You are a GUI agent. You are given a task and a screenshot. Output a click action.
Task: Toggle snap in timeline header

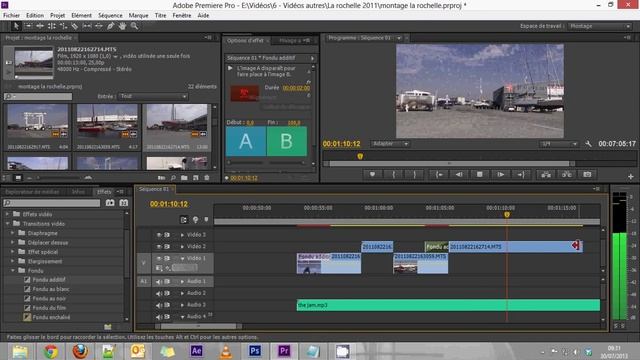(x=184, y=220)
